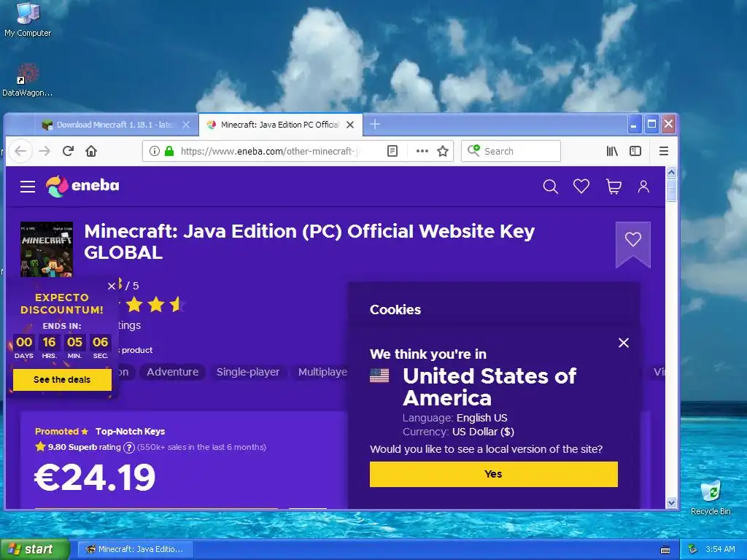This screenshot has height=560, width=747.
Task: Open page actions three-dot menu
Action: click(x=422, y=151)
